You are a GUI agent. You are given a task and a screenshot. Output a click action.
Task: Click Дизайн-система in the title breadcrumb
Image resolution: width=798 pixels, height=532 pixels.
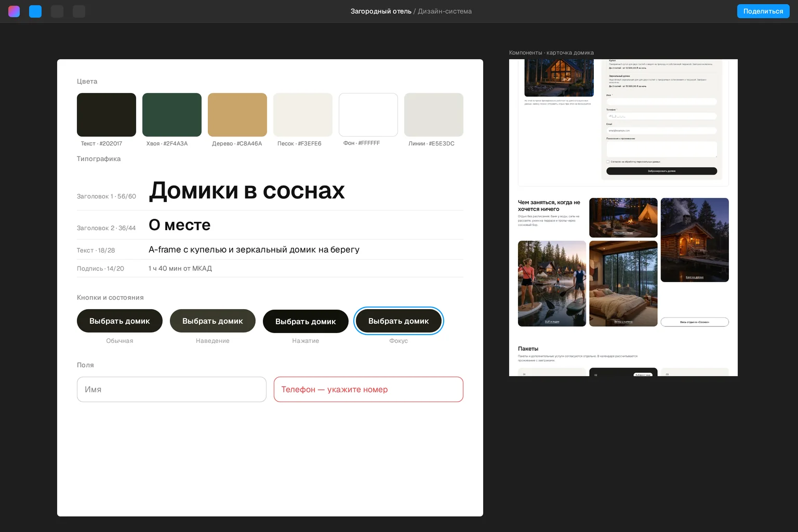(x=445, y=11)
